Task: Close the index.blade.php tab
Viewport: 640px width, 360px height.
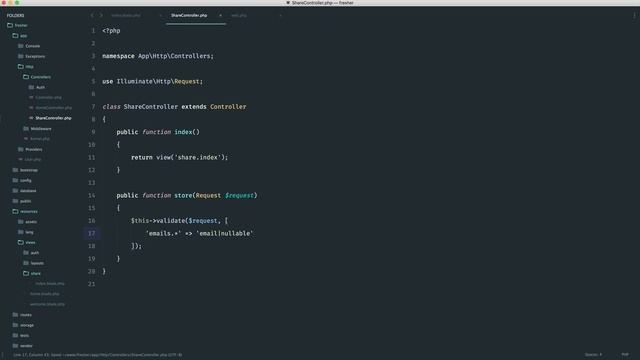Action: point(160,16)
